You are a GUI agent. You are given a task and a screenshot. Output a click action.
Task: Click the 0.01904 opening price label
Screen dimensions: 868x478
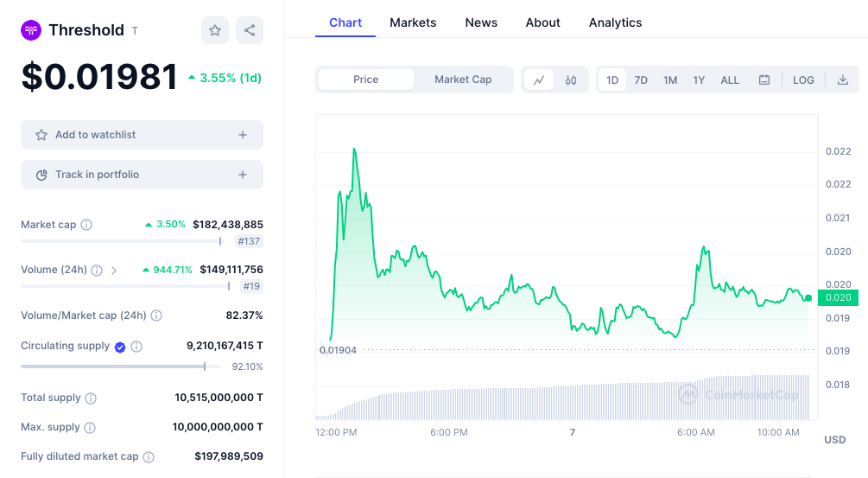(x=339, y=350)
